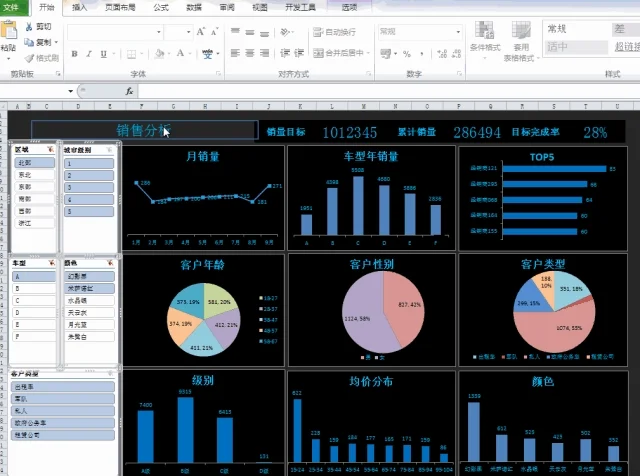The height and width of the screenshot is (476, 640).
Task: Toggle model A in the 车型 slicer
Action: (x=34, y=276)
